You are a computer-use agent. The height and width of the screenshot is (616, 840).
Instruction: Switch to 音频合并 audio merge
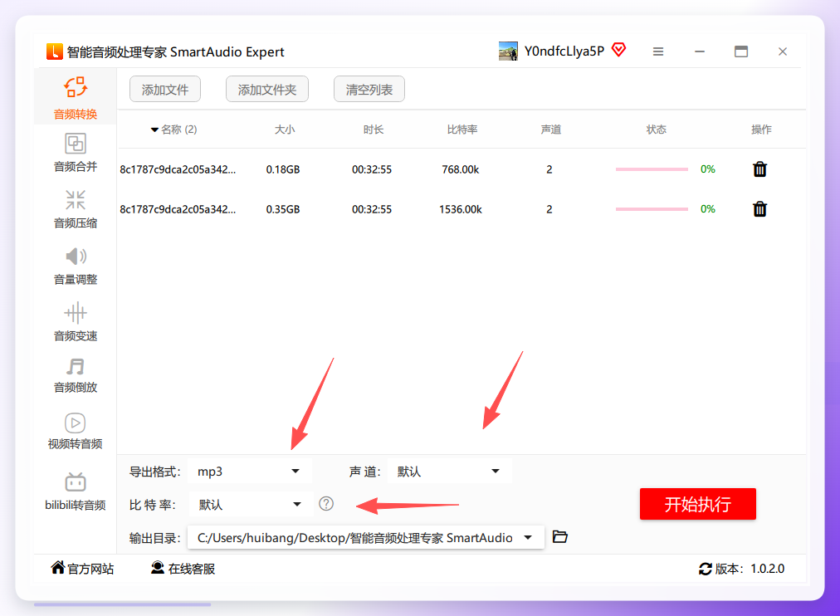(75, 153)
